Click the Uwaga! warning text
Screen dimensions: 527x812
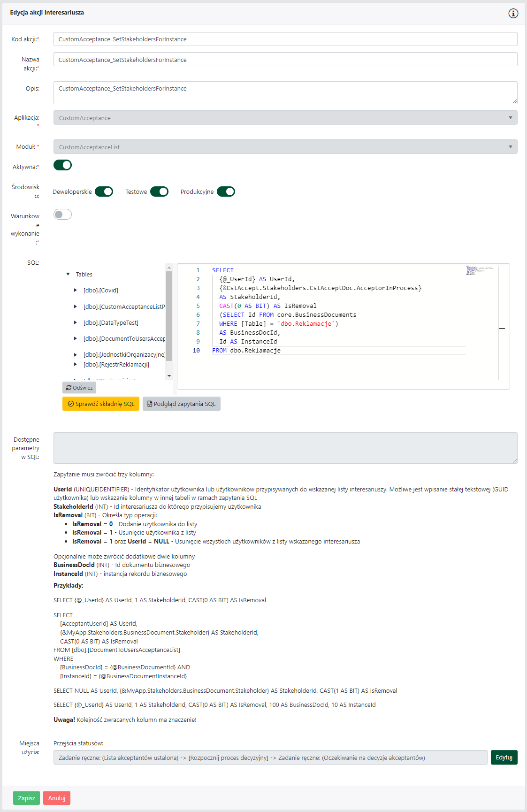point(64,720)
